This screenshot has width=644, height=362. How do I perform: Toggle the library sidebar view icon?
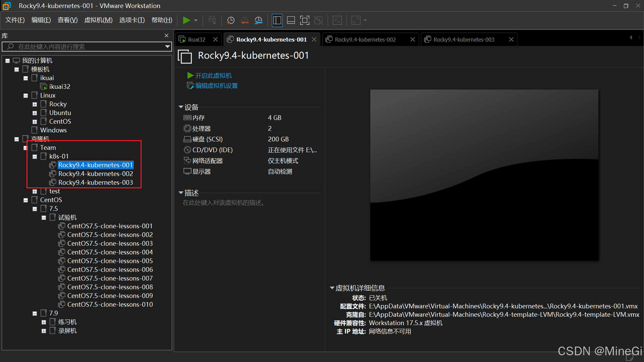click(277, 20)
